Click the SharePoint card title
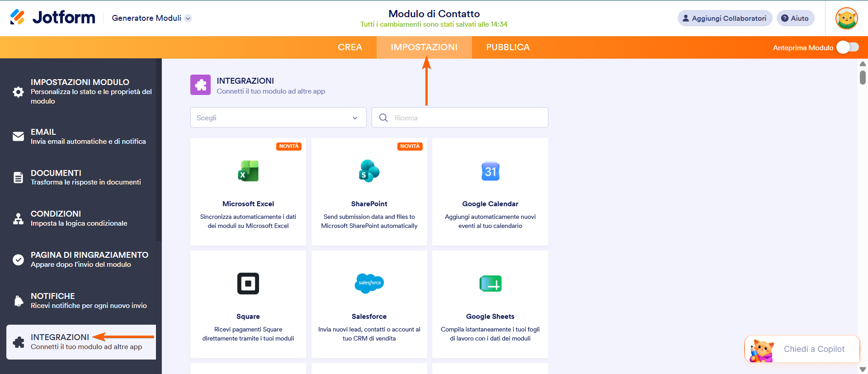 (369, 204)
